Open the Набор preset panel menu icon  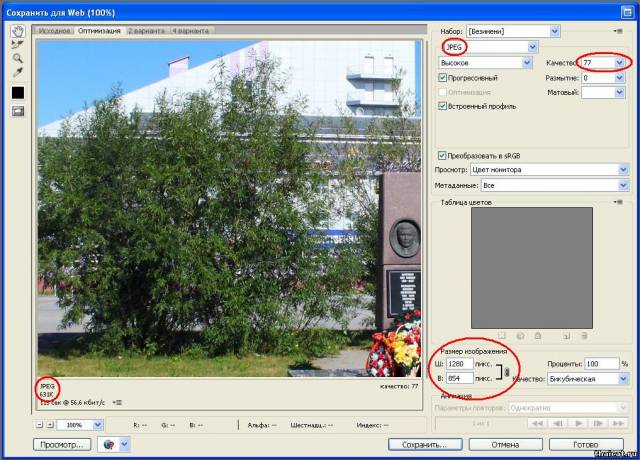[x=622, y=31]
